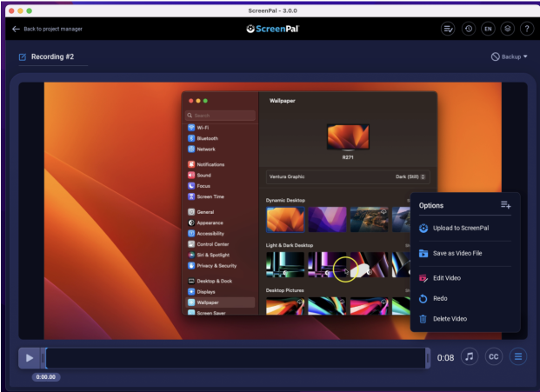This screenshot has width=540, height=392.
Task: Select Wi-Fi in recorded Settings sidebar
Action: pos(203,128)
